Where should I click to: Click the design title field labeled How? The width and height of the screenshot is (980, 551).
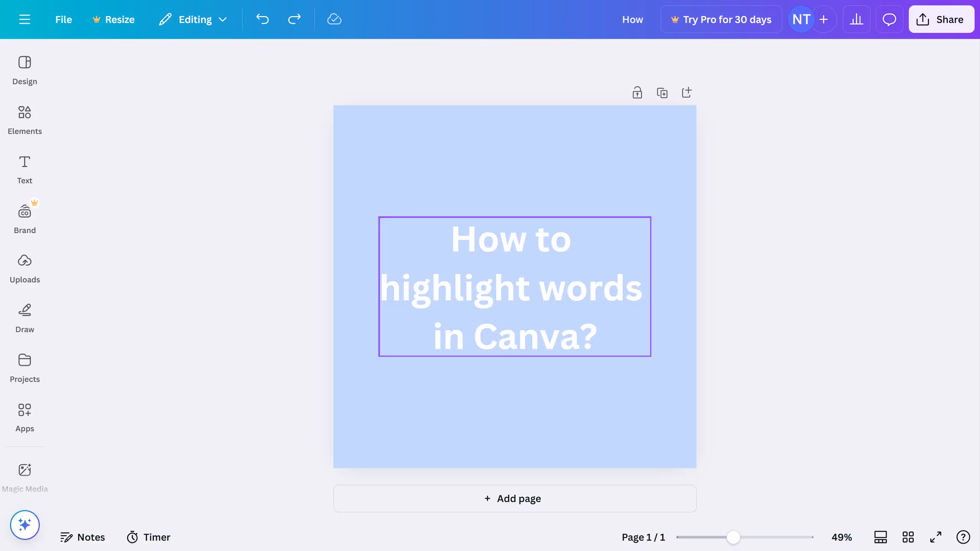pos(632,19)
